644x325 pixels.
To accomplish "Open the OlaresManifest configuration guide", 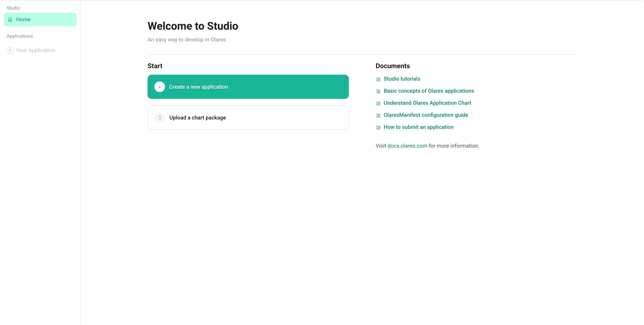I will pyautogui.click(x=426, y=115).
